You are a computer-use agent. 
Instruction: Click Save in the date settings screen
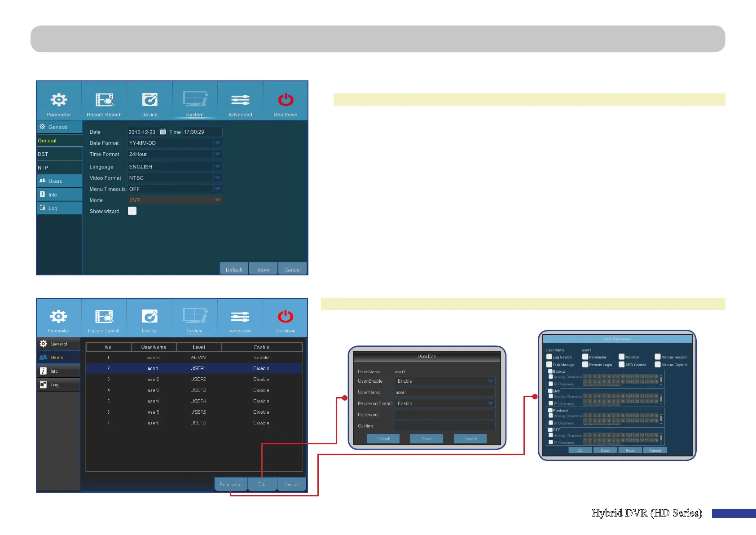coord(264,269)
